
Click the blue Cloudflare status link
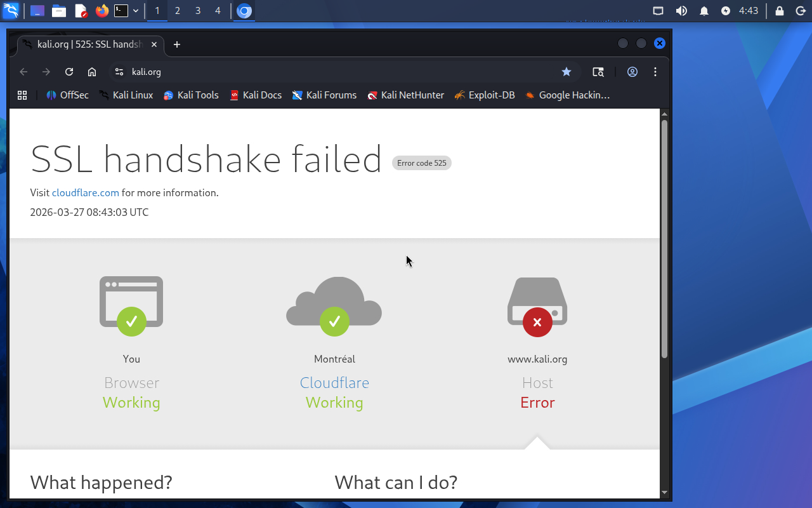point(334,383)
